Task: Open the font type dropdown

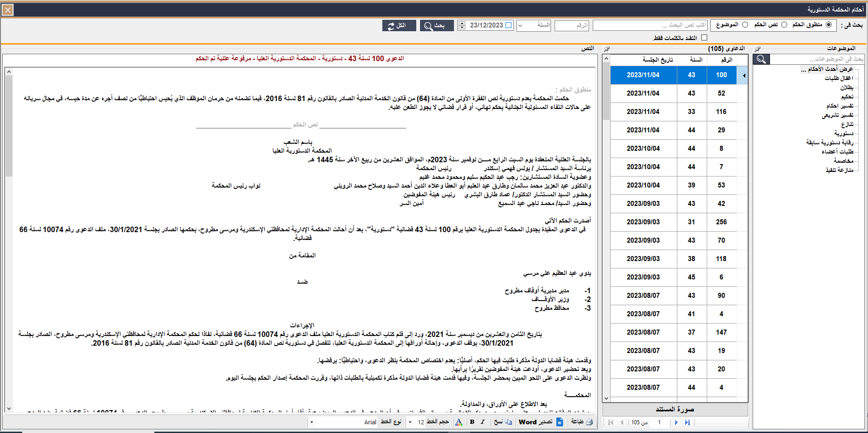Action: coord(312,422)
